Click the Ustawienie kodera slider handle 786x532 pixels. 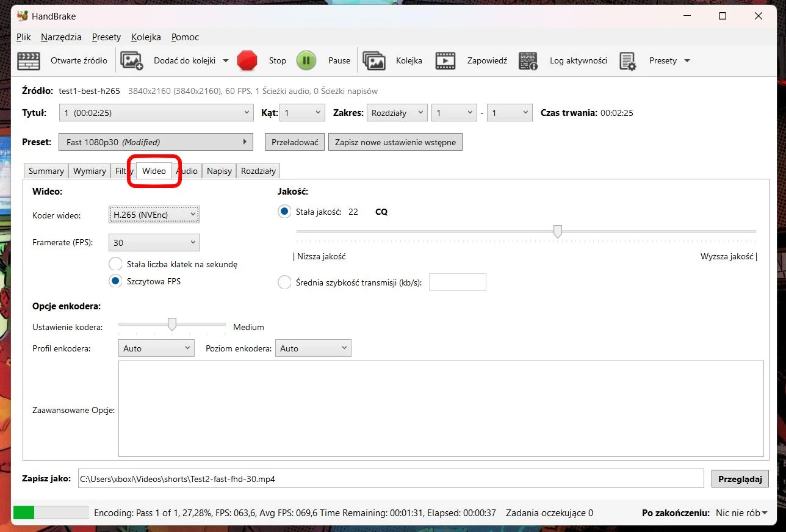click(172, 324)
